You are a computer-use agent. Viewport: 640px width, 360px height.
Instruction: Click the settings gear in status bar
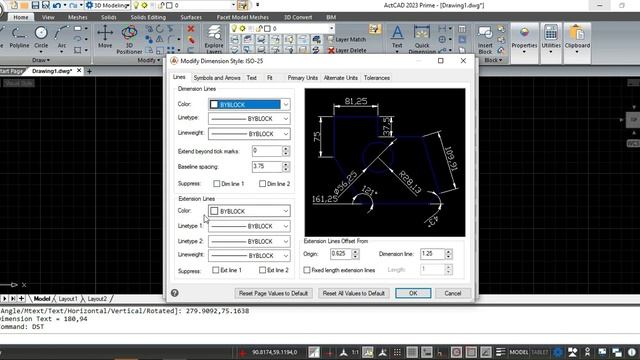pyautogui.click(x=558, y=352)
